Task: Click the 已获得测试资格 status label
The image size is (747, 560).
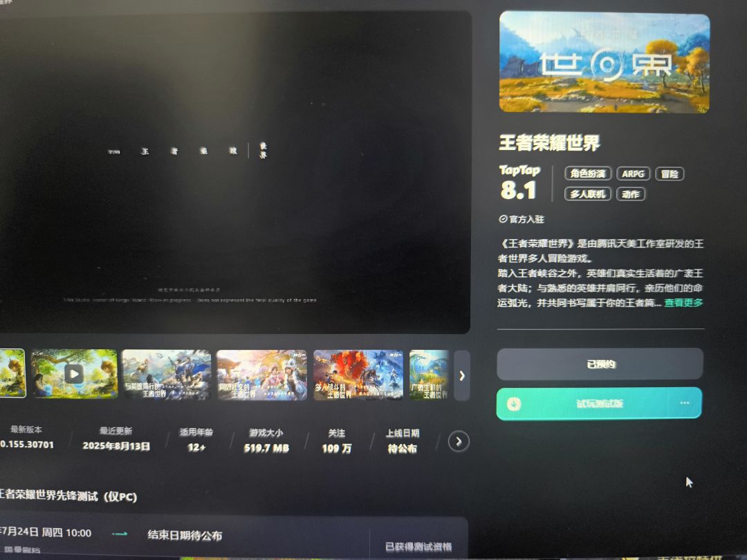Action: [418, 547]
